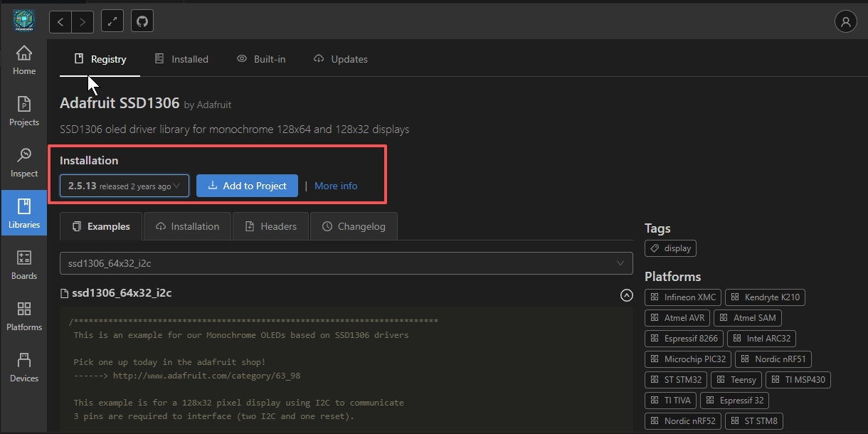Select the Changelog tab
Screen dimensions: 868x434
coord(354,226)
